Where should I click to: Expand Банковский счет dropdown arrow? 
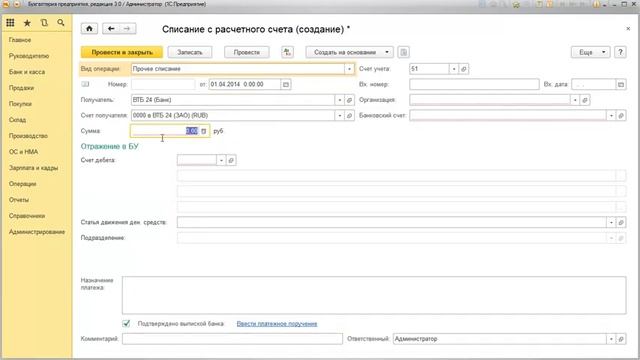point(611,116)
